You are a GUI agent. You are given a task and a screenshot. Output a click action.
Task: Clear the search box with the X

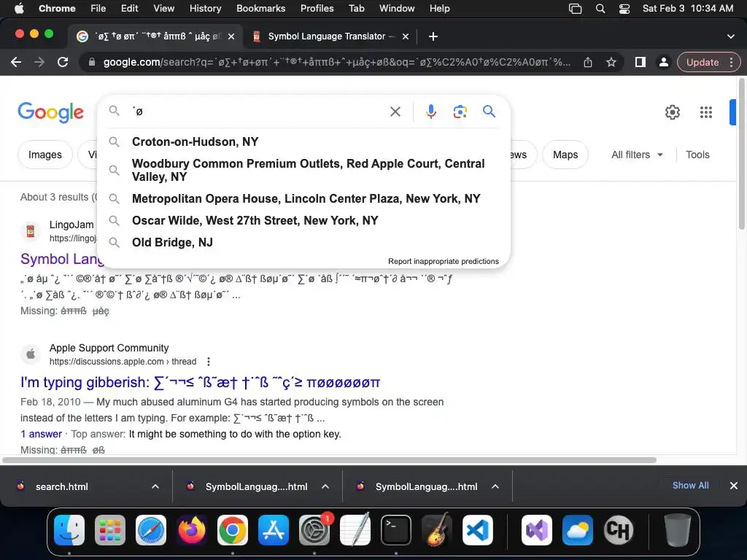pyautogui.click(x=395, y=112)
